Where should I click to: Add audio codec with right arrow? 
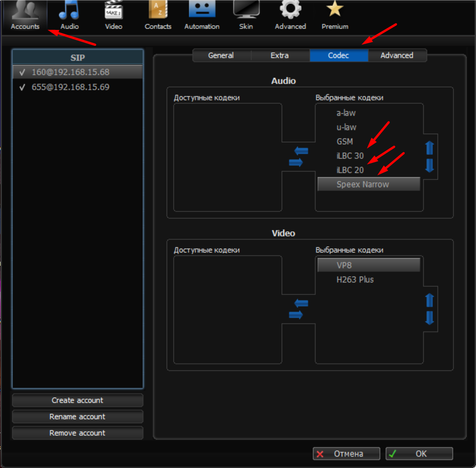click(x=296, y=162)
